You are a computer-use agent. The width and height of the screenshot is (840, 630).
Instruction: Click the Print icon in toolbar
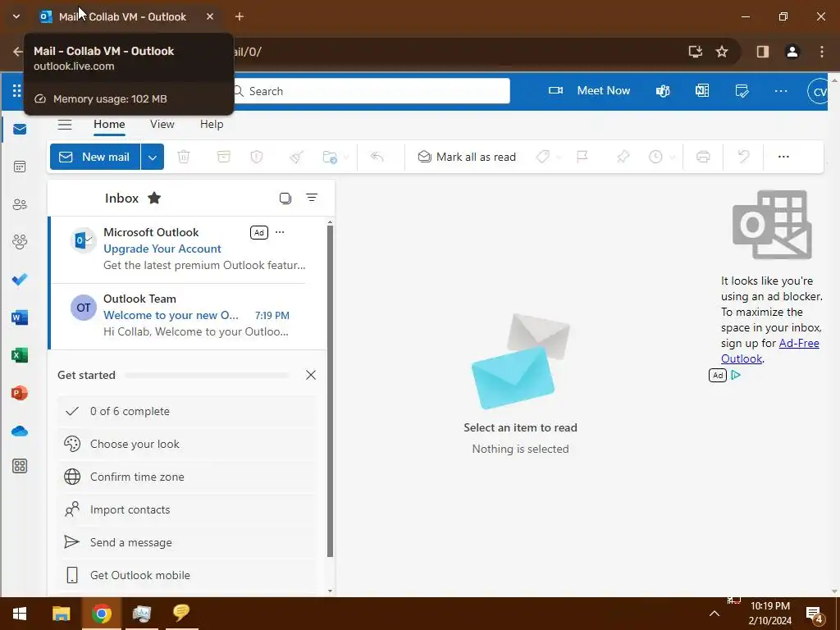click(x=703, y=157)
